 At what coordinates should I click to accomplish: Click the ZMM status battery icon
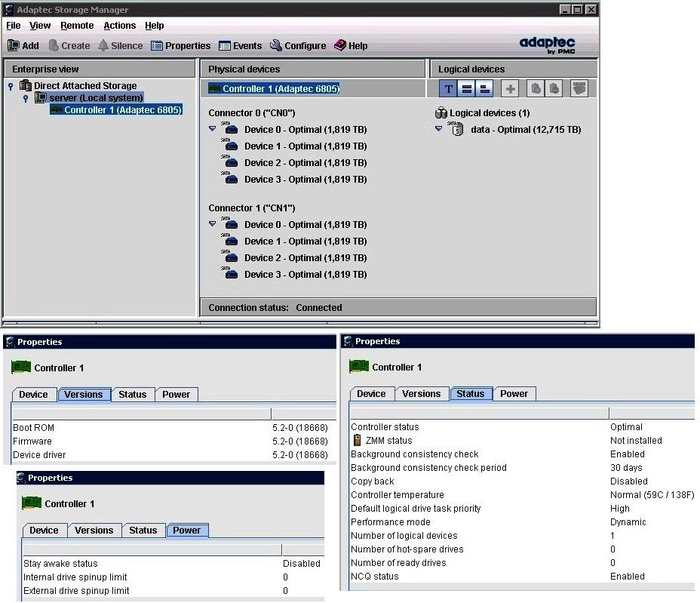coord(357,440)
